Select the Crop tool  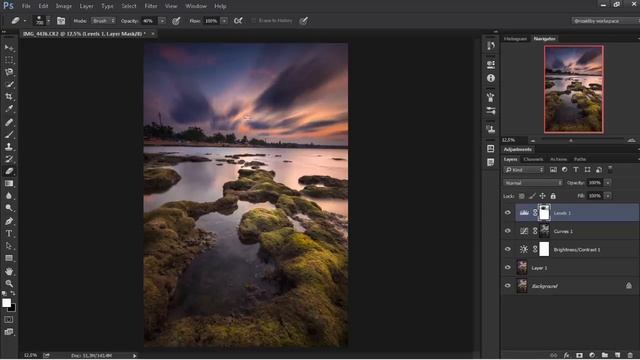(x=9, y=97)
